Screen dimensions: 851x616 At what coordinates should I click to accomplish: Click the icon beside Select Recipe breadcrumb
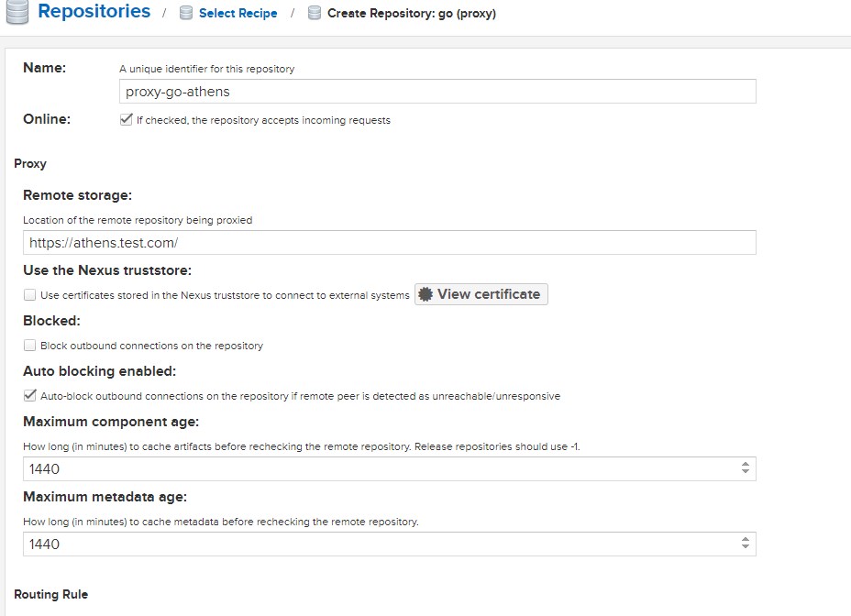(x=186, y=14)
